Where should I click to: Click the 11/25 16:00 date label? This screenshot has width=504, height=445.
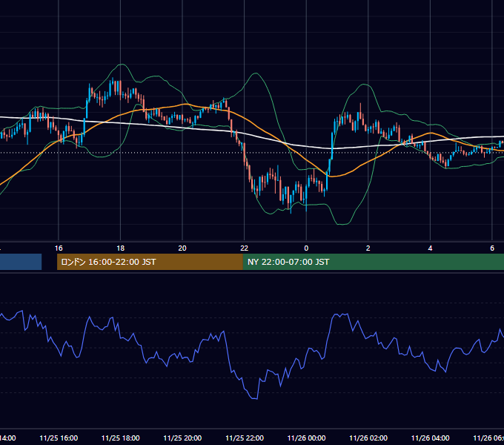pos(59,438)
